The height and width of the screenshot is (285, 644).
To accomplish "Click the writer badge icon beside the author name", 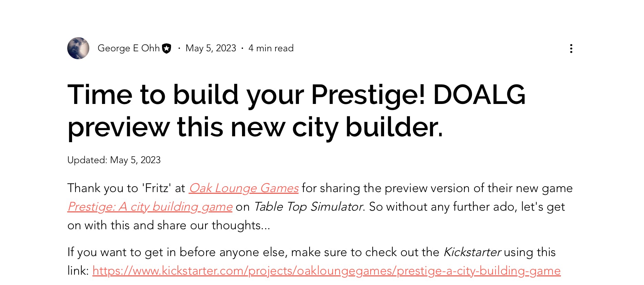I will (167, 49).
